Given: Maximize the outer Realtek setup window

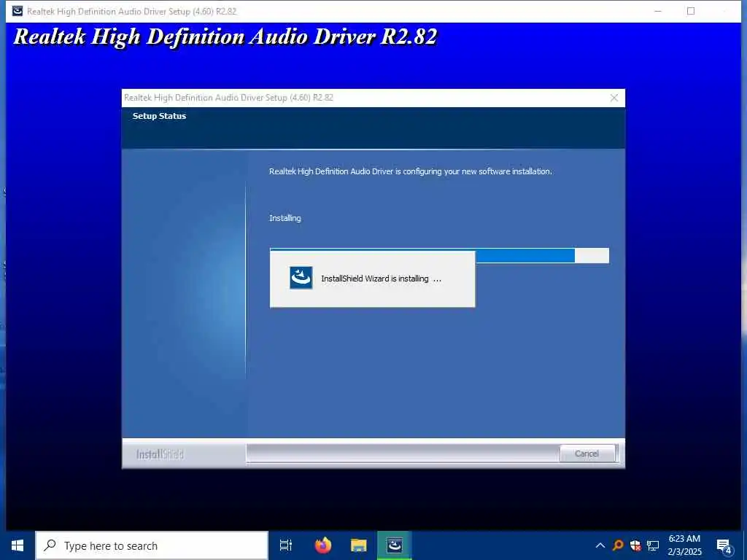Looking at the screenshot, I should 691,11.
